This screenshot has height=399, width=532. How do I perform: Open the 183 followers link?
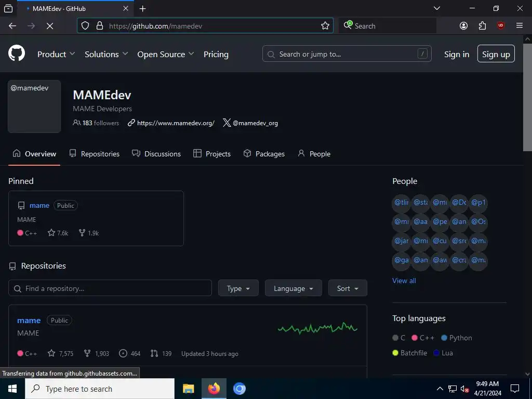tap(96, 123)
